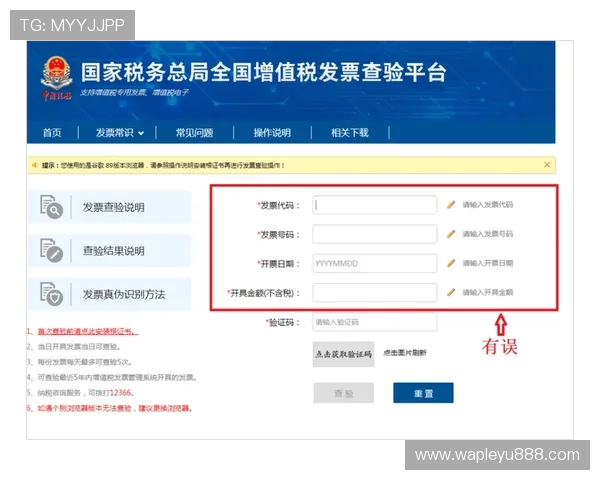Click the 请输入发票号码 hint text

pos(488,234)
